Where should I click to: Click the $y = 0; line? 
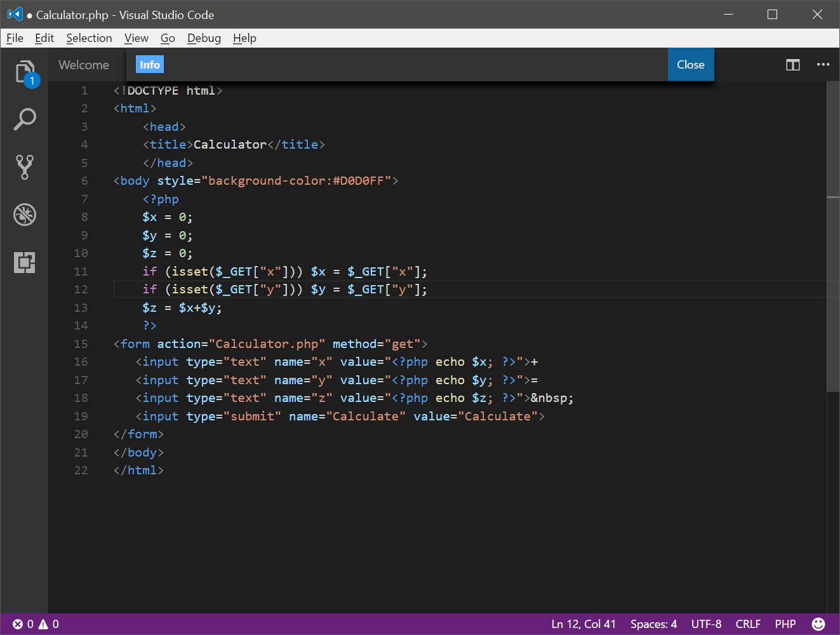click(168, 236)
